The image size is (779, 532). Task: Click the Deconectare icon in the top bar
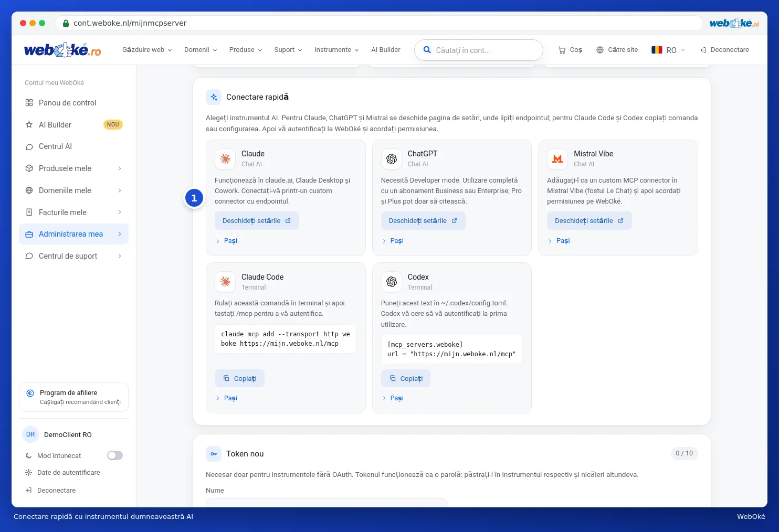pos(703,50)
